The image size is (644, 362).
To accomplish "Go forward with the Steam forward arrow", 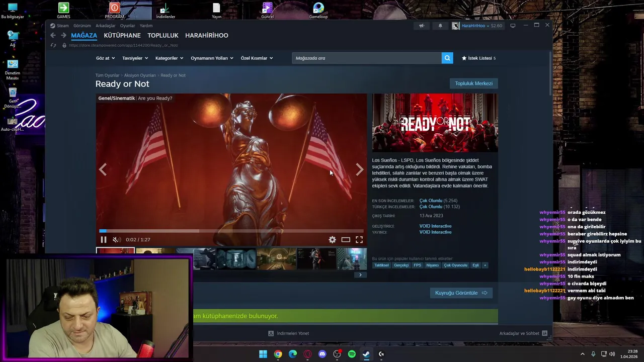I will tap(63, 35).
